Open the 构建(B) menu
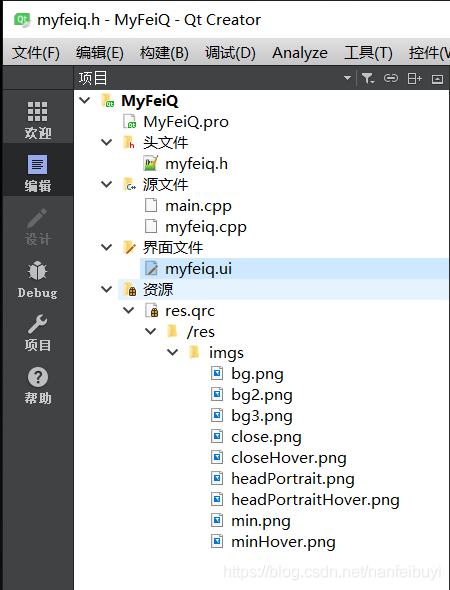450x590 pixels. (x=164, y=53)
